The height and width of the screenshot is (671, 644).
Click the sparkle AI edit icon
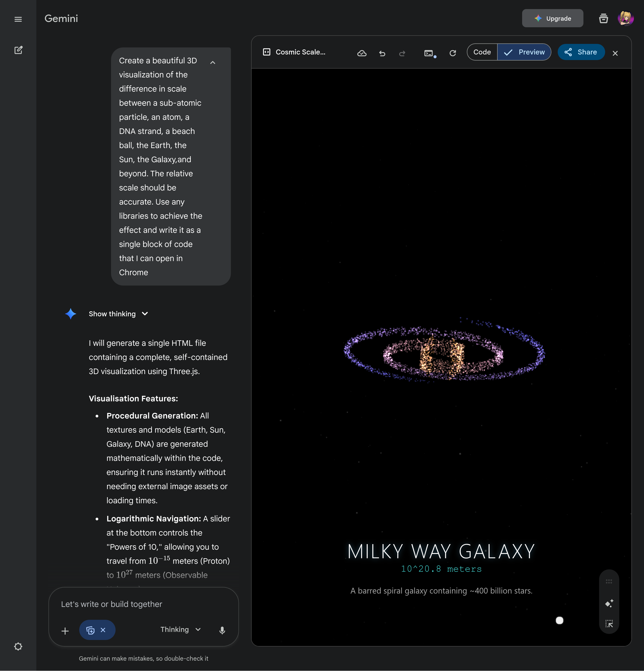click(609, 603)
